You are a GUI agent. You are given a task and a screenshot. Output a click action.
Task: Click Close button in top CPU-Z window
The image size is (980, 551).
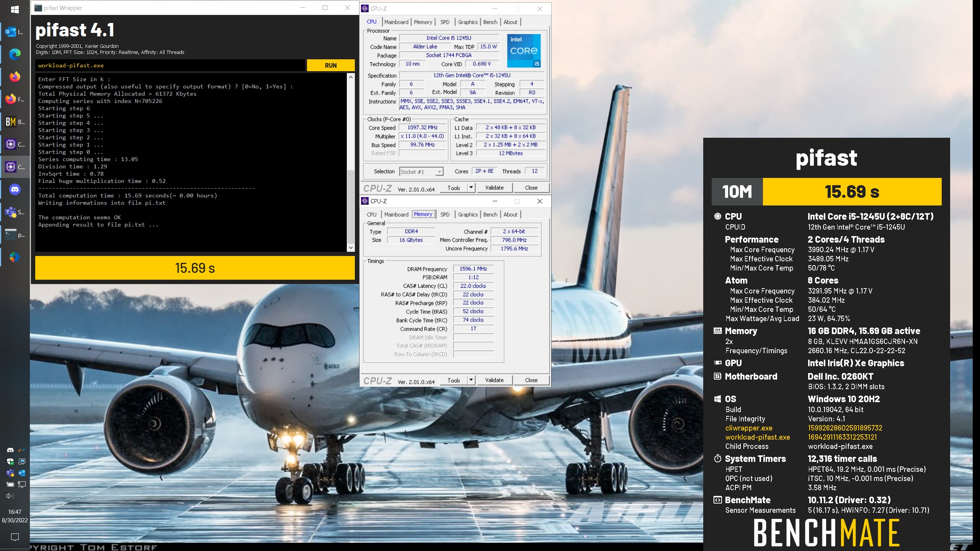click(x=531, y=187)
